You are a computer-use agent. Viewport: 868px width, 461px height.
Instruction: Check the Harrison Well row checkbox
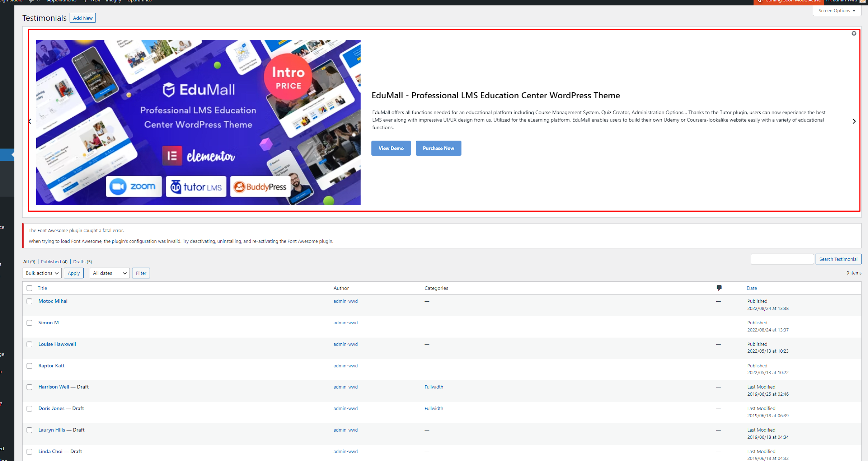tap(29, 387)
